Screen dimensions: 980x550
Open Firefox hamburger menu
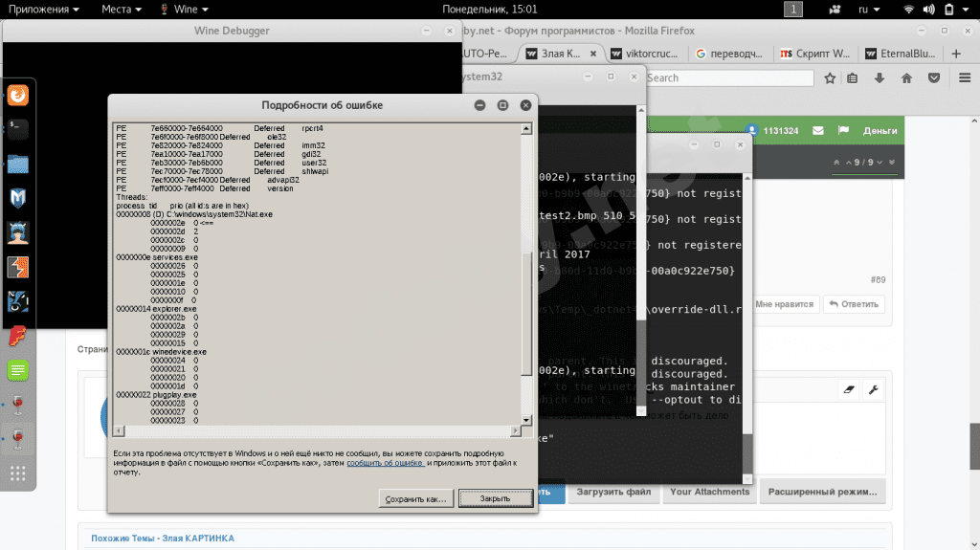964,78
